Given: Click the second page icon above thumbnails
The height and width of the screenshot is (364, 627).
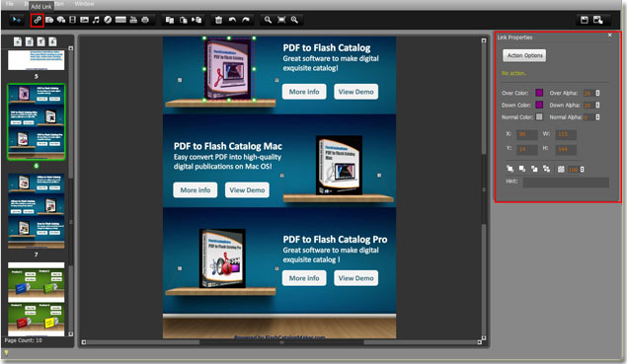Looking at the screenshot, I should pos(30,41).
